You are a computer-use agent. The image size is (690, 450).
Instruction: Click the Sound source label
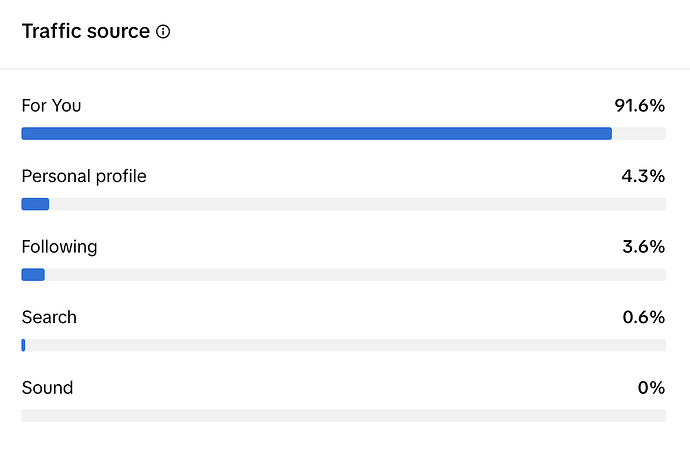[47, 388]
